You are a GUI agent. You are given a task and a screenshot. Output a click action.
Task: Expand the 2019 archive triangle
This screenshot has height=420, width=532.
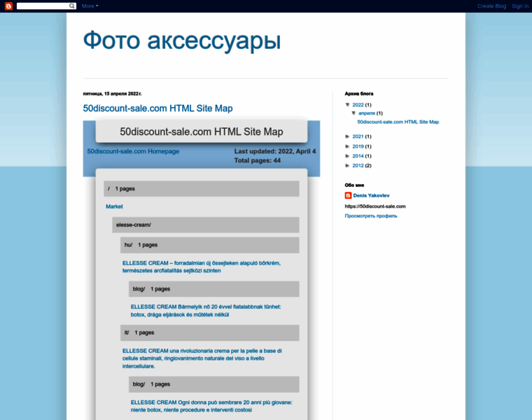click(x=347, y=146)
